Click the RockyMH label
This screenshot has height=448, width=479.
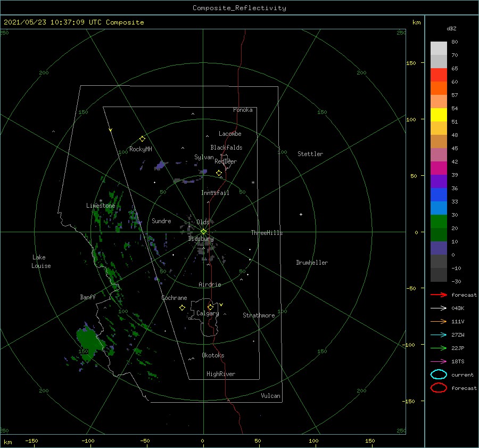point(141,149)
